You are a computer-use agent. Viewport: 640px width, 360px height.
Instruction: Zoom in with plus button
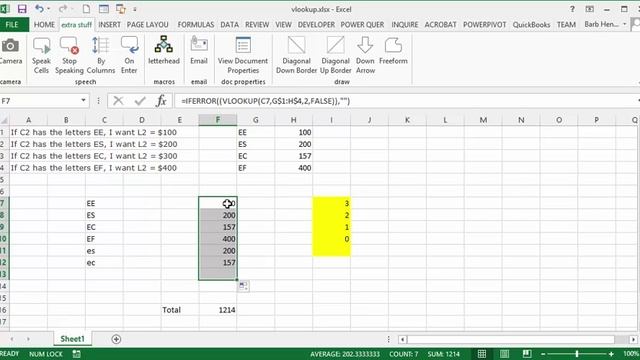coord(611,354)
